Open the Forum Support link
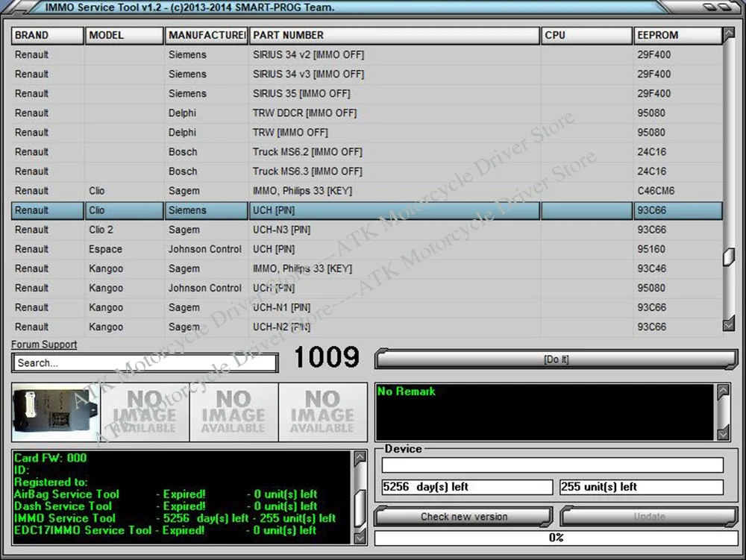Image resolution: width=746 pixels, height=560 pixels. 44,345
